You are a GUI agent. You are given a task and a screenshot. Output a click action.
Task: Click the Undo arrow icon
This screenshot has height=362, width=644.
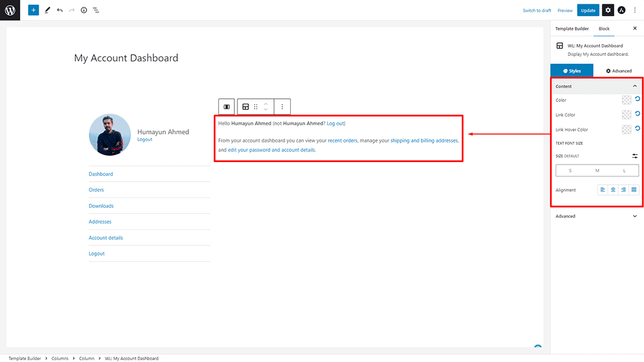tap(59, 10)
